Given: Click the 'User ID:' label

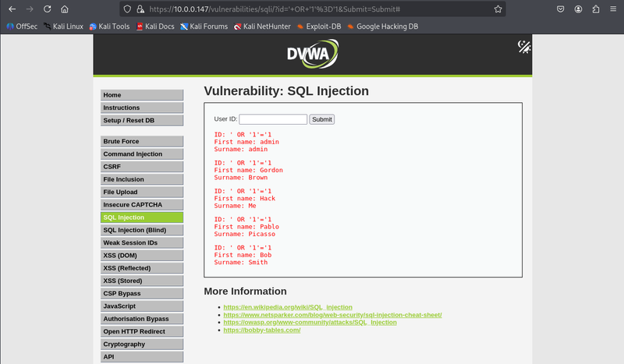Looking at the screenshot, I should 225,119.
